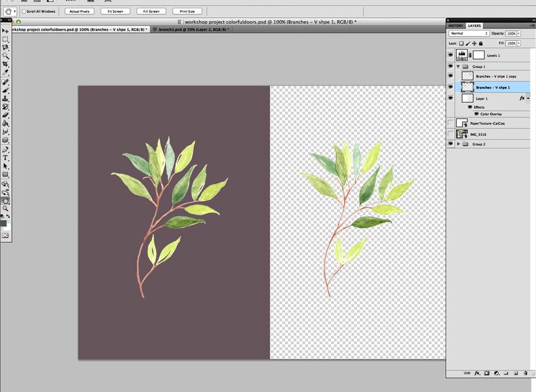Lock image pixels with brush icon

(467, 43)
